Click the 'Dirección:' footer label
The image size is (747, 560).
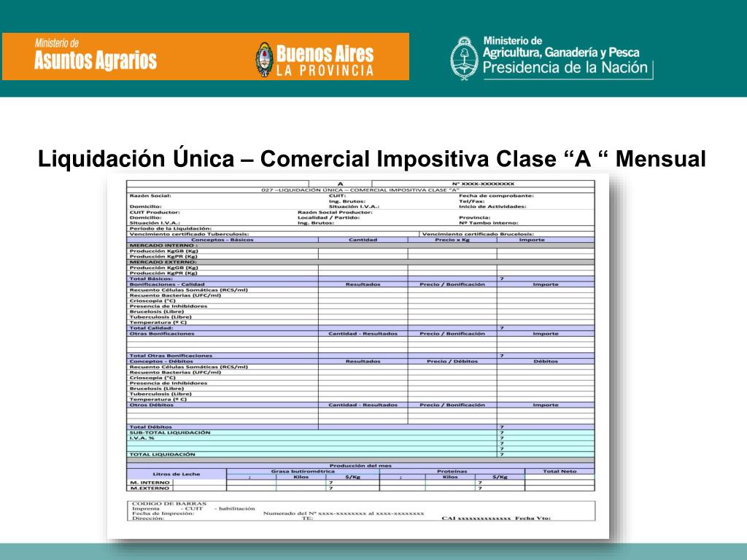pos(148,518)
